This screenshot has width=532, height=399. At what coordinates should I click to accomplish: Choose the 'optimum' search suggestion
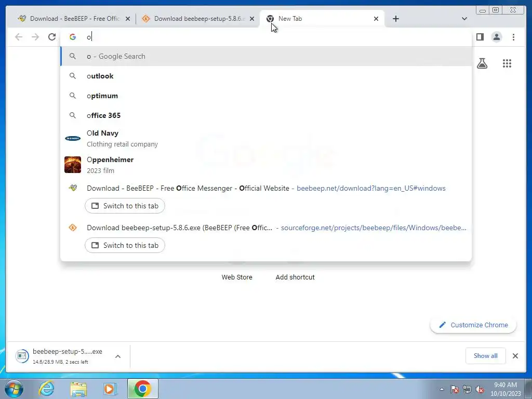click(266, 96)
